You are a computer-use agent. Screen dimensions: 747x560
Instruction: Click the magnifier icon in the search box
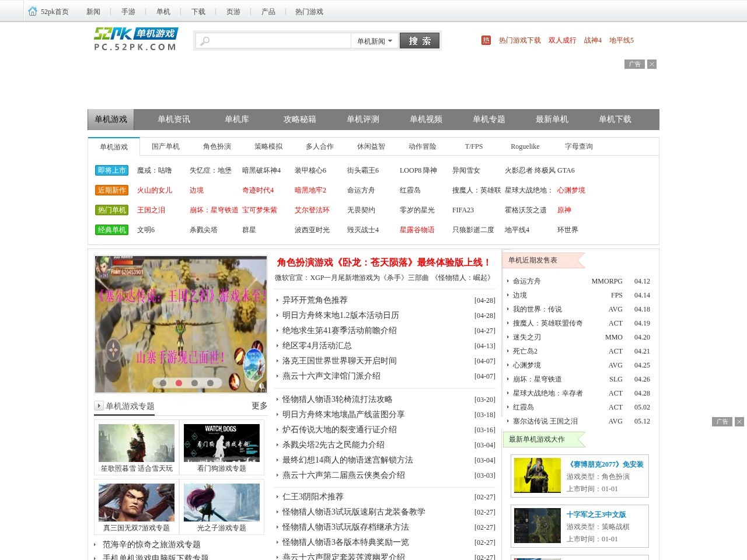(204, 41)
